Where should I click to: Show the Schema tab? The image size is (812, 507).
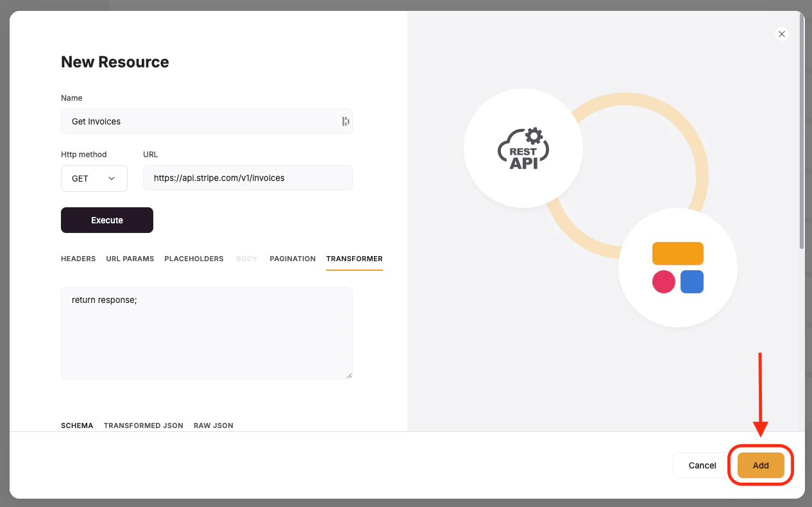77,425
